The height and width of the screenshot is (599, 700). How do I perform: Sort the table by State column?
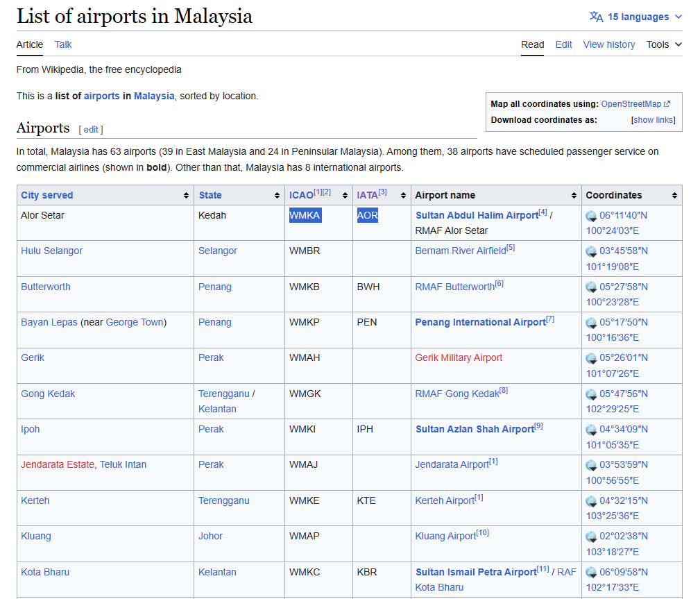277,196
